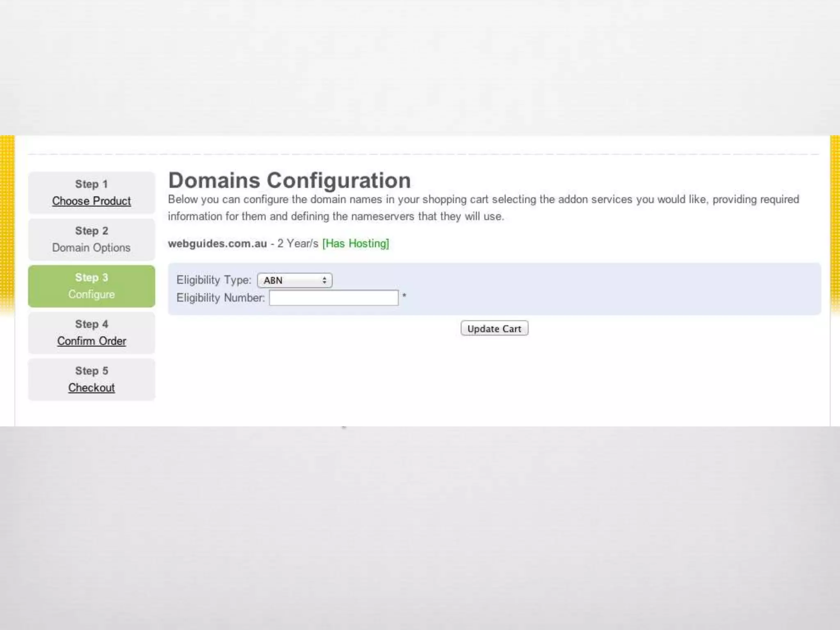Click the webguides.com.au domain name

click(217, 244)
